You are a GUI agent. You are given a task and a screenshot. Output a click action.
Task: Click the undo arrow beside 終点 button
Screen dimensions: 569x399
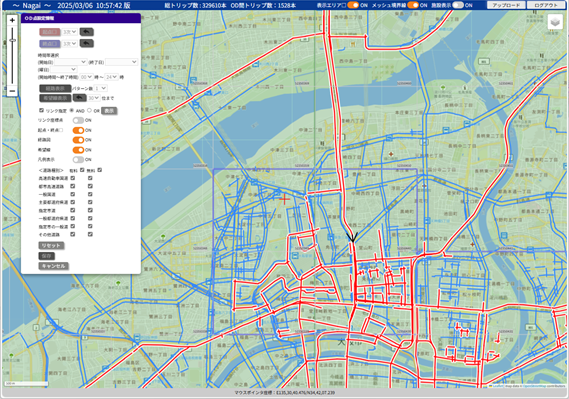click(87, 44)
